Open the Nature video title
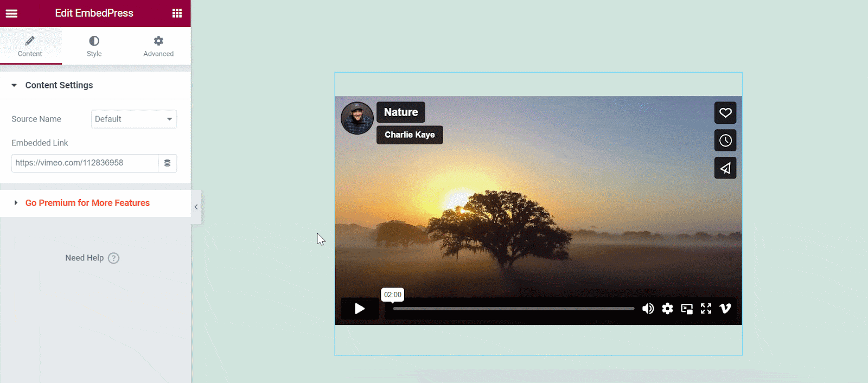This screenshot has width=868, height=383. [401, 112]
